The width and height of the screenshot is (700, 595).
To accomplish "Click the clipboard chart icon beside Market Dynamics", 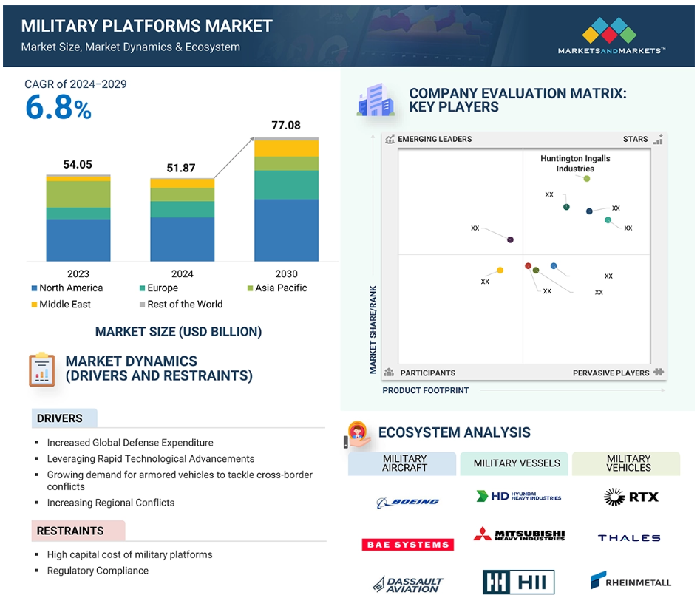I will 42,370.
